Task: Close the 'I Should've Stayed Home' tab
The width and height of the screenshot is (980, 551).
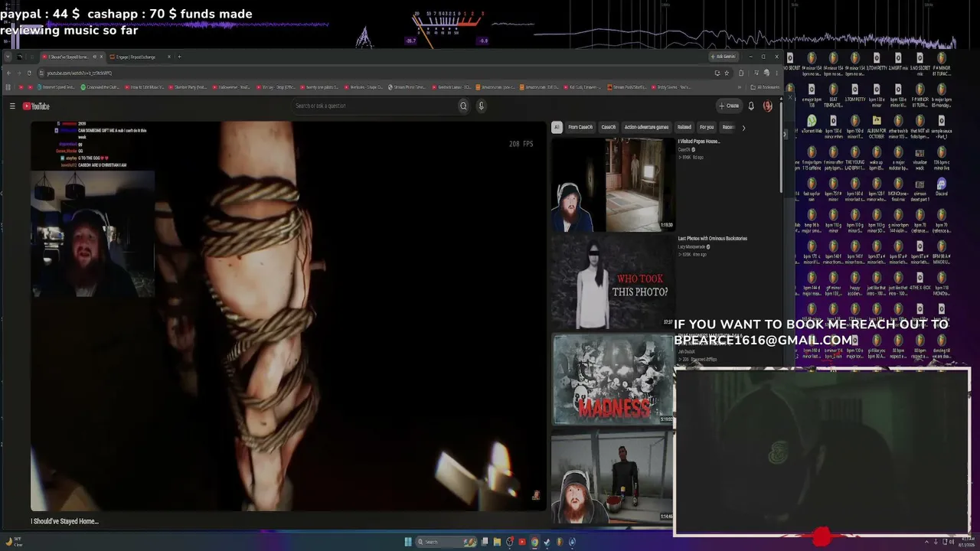Action: pyautogui.click(x=100, y=57)
